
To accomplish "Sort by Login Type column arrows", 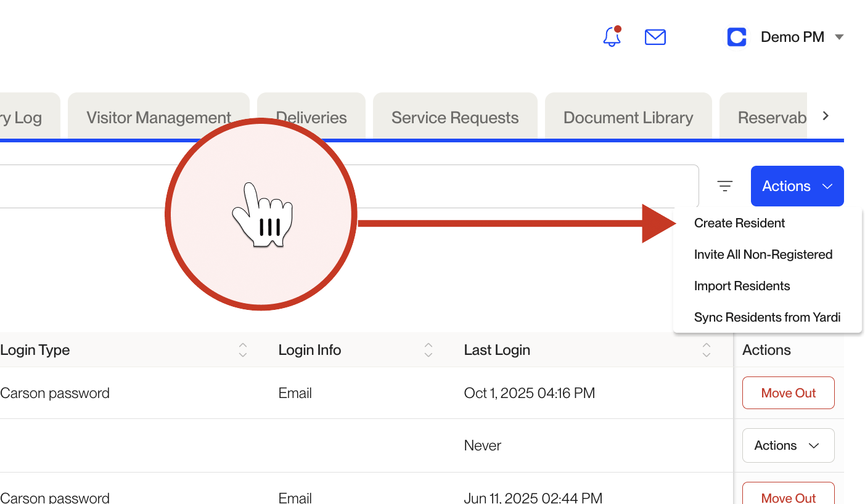I will (243, 350).
